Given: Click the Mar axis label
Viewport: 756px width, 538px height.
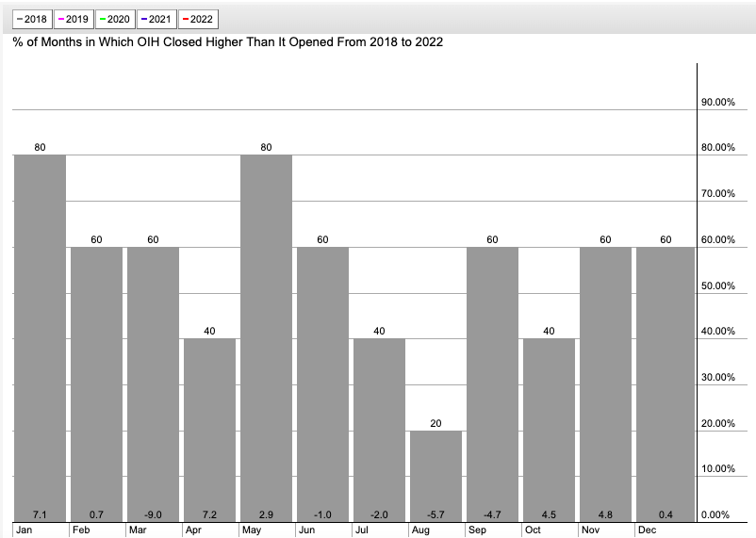Looking at the screenshot, I should (x=138, y=530).
